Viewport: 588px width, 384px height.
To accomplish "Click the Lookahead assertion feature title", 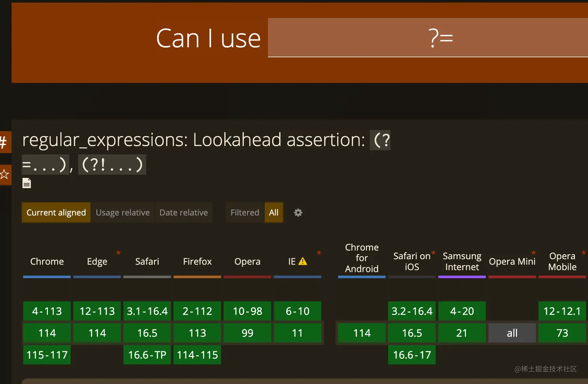I will coord(206,152).
